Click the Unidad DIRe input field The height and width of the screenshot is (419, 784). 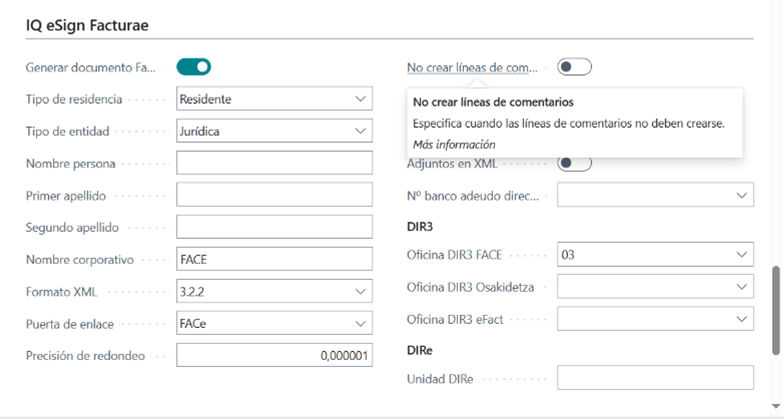point(655,378)
